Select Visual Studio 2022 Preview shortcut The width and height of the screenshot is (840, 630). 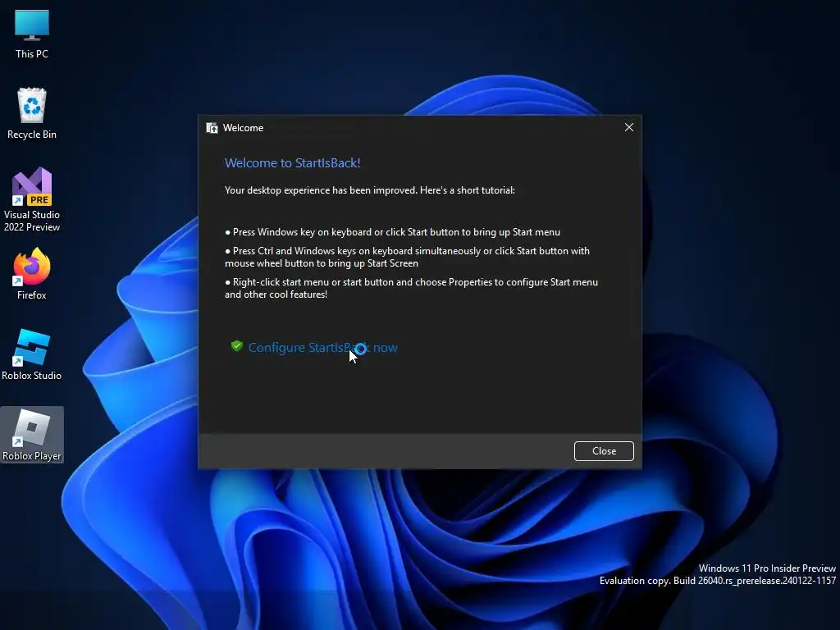[32, 199]
